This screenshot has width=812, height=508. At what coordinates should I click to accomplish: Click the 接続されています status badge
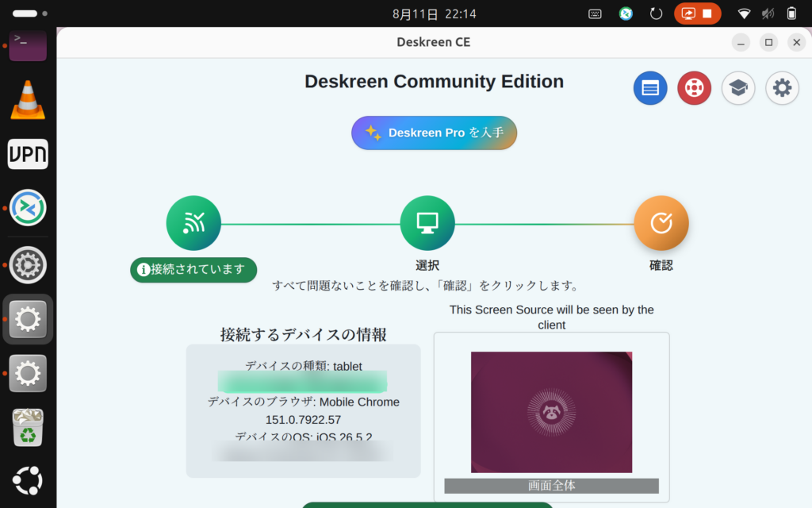click(x=193, y=270)
